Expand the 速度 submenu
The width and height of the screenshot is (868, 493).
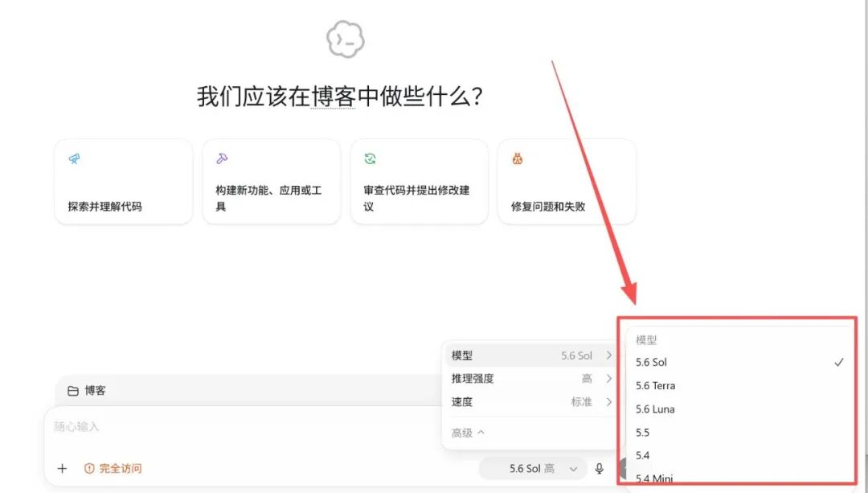pyautogui.click(x=531, y=402)
